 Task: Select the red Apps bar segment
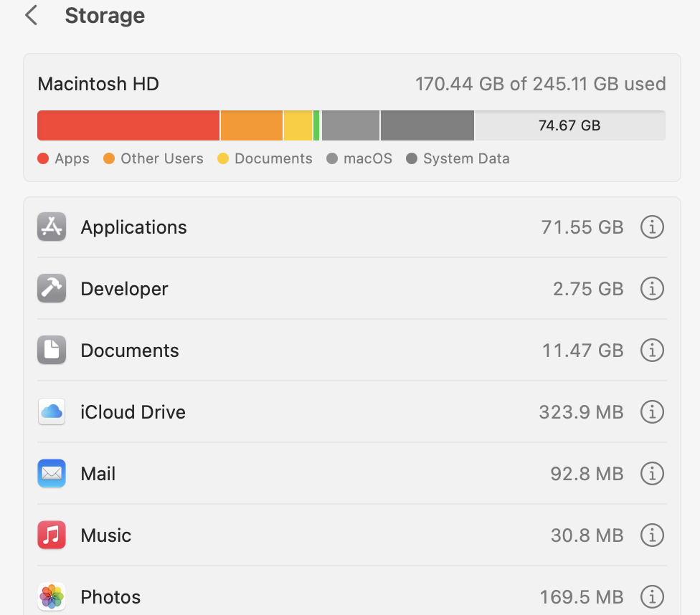(128, 125)
